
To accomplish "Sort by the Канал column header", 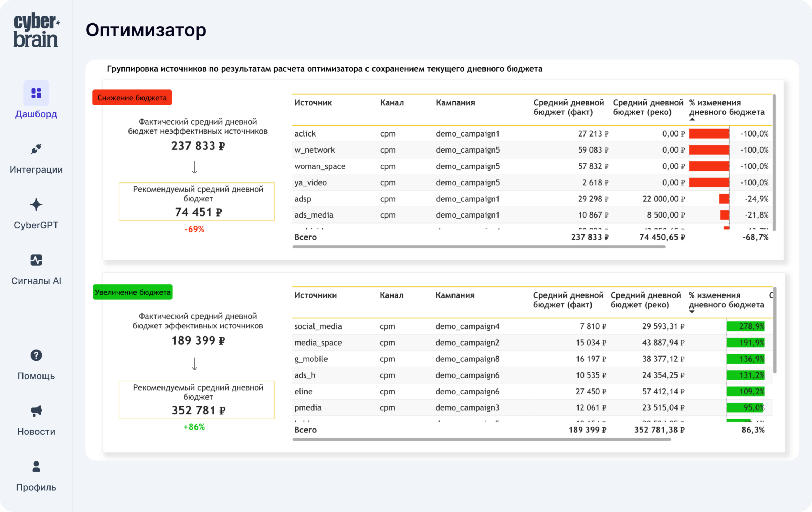I will point(392,102).
